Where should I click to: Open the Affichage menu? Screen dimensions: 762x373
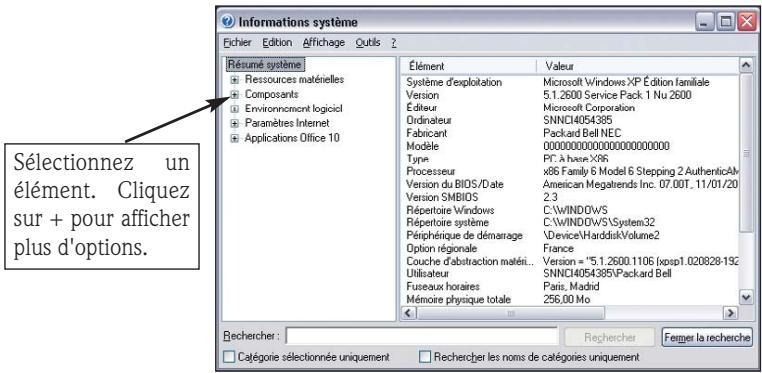(324, 43)
